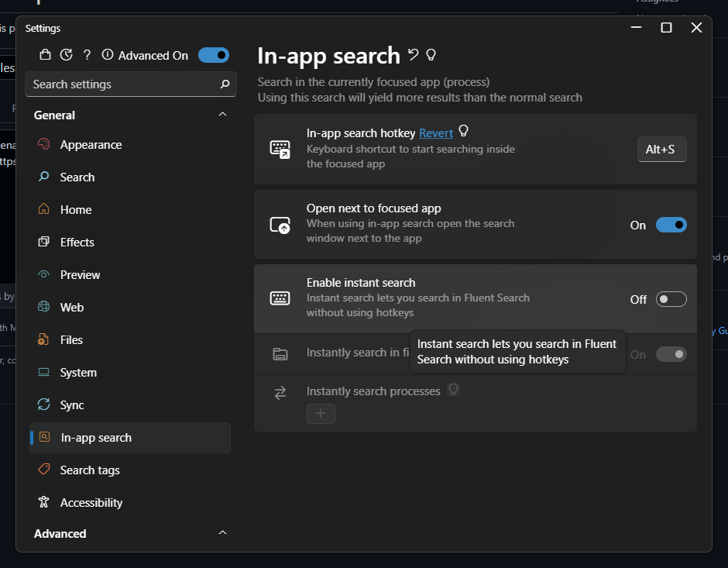
Task: Toggle the Advanced On switch
Action: point(214,55)
